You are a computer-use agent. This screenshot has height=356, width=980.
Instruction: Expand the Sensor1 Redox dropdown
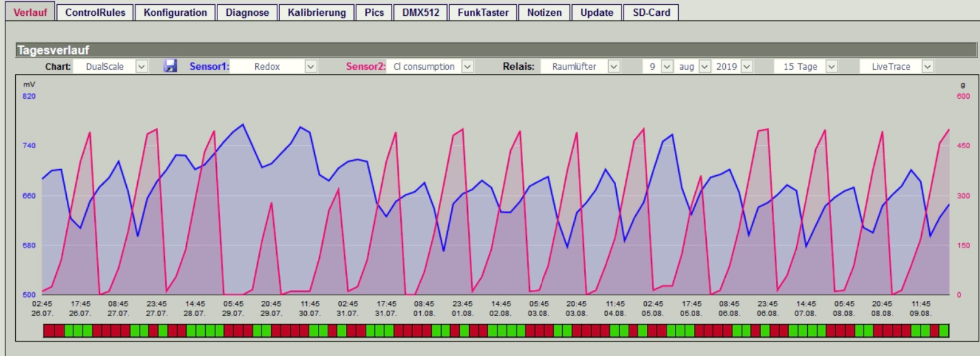tap(273, 66)
